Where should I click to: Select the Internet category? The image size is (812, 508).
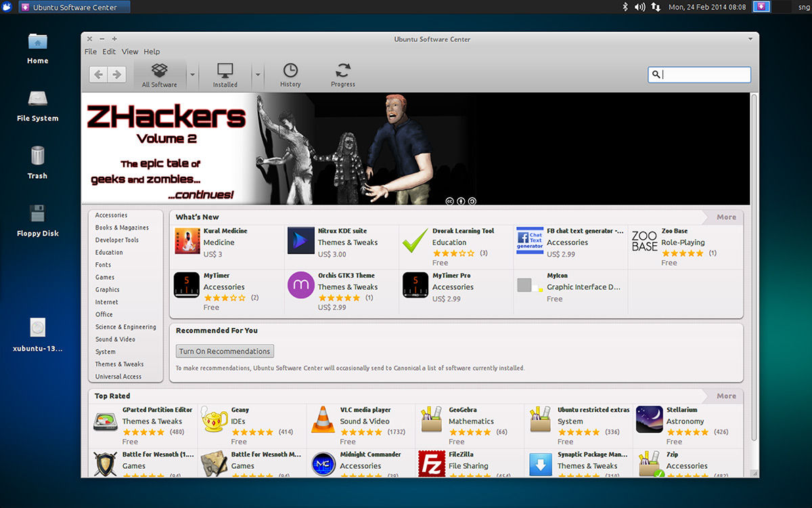tap(106, 302)
